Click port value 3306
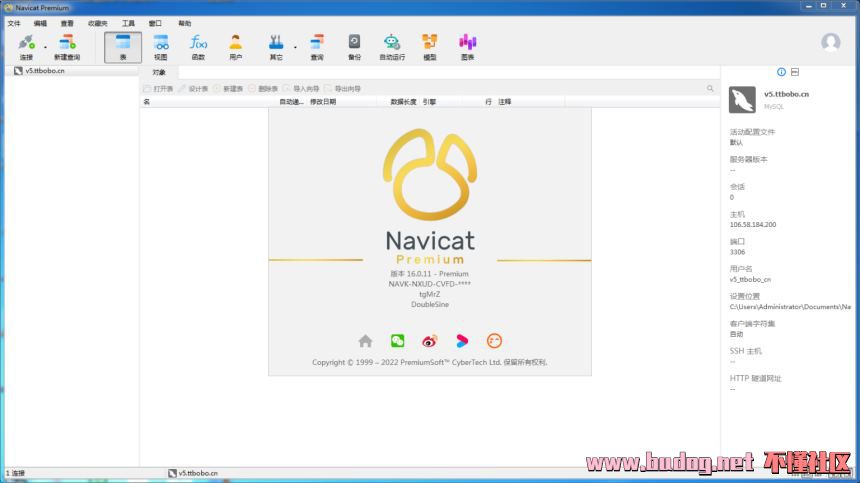Image resolution: width=860 pixels, height=483 pixels. [737, 252]
